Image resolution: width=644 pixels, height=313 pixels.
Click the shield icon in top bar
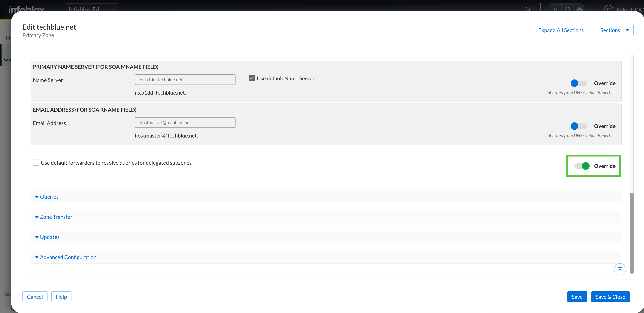567,9
